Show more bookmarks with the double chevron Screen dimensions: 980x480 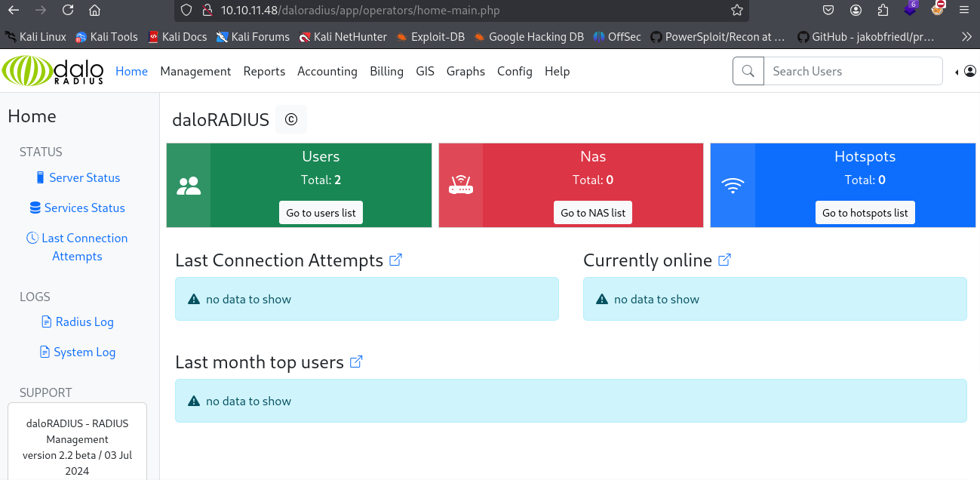click(966, 36)
